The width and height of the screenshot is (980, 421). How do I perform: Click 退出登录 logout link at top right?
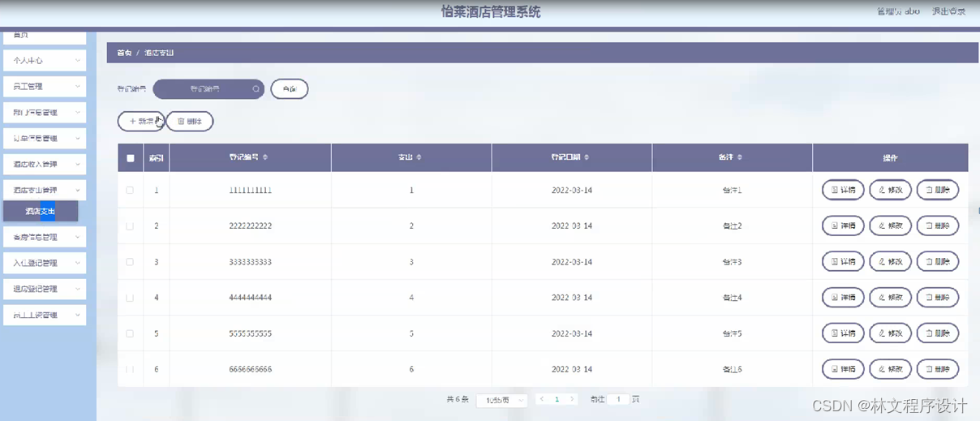click(x=948, y=11)
